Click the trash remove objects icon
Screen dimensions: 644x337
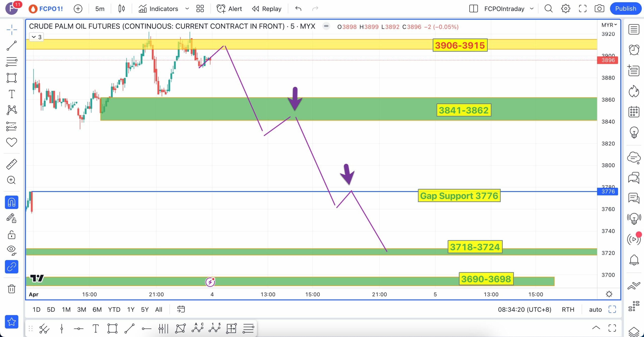pos(12,289)
